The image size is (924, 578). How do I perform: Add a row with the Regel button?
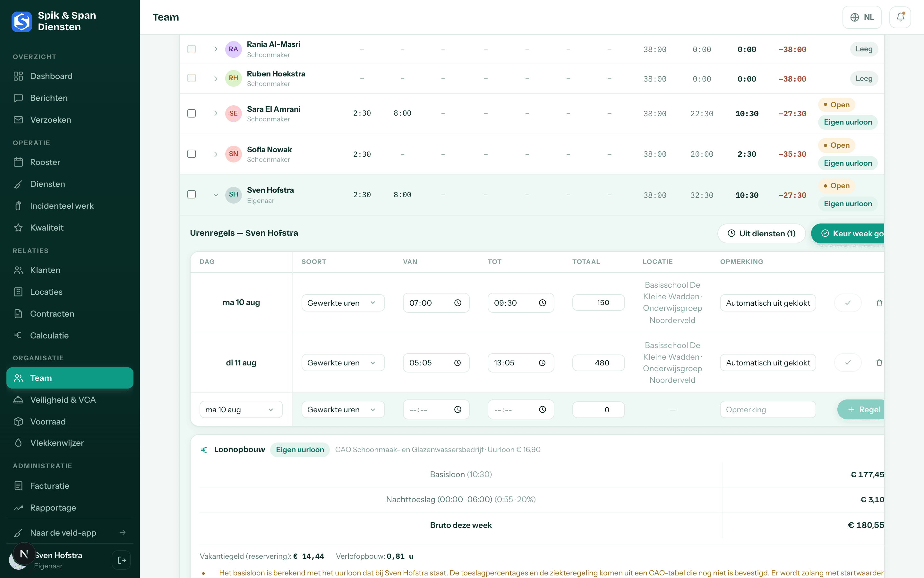tap(861, 409)
